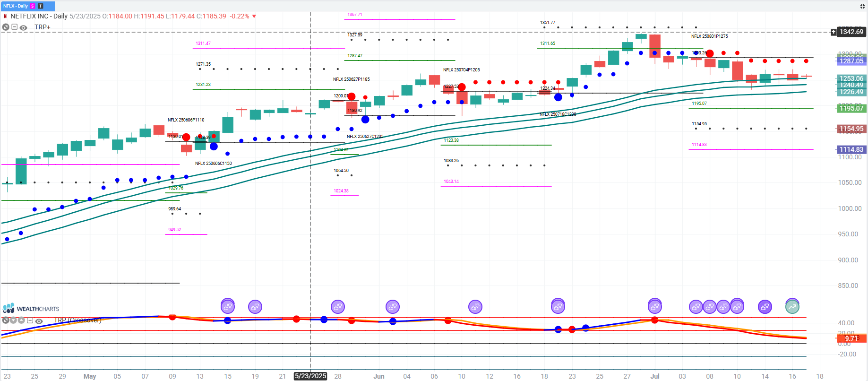868x381 pixels.
Task: Click the blue 1114.83 price tag
Action: pyautogui.click(x=851, y=149)
